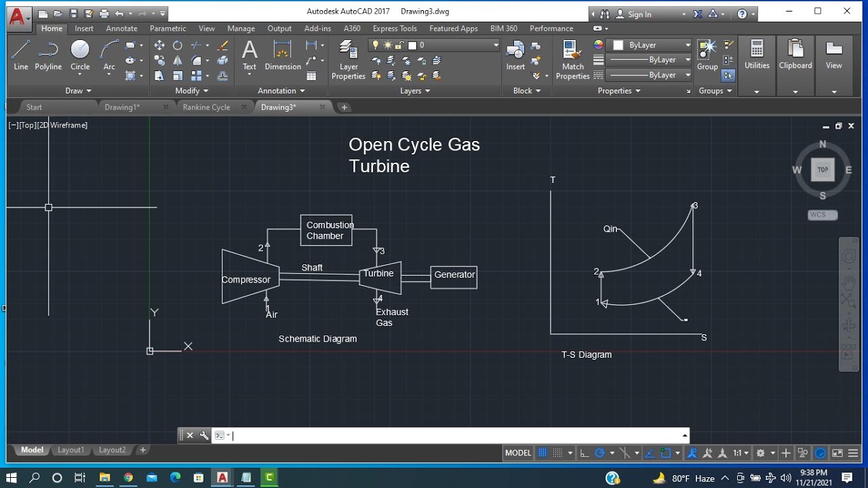868x488 pixels.
Task: Add new drawing tab with plus
Action: click(344, 107)
